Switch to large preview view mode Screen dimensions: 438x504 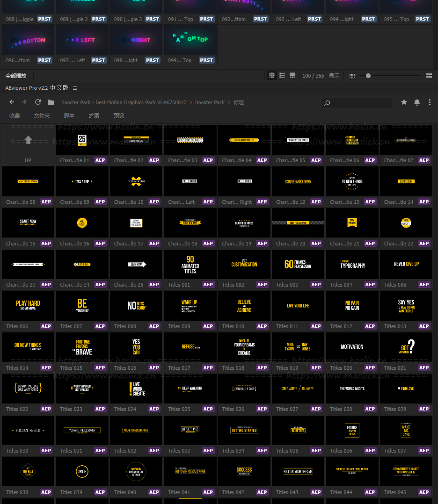click(x=292, y=76)
